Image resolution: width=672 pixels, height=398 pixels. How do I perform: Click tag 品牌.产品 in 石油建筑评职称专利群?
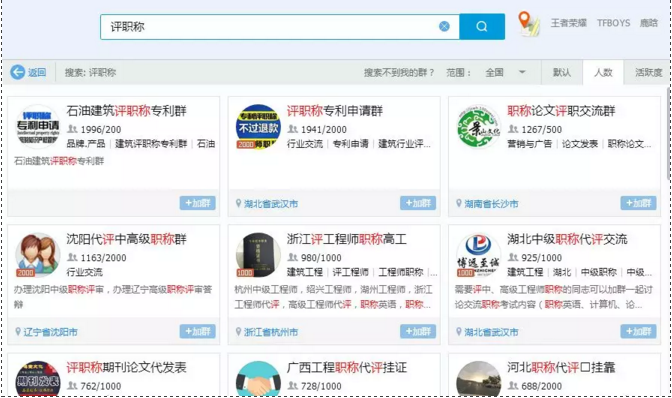click(x=86, y=144)
